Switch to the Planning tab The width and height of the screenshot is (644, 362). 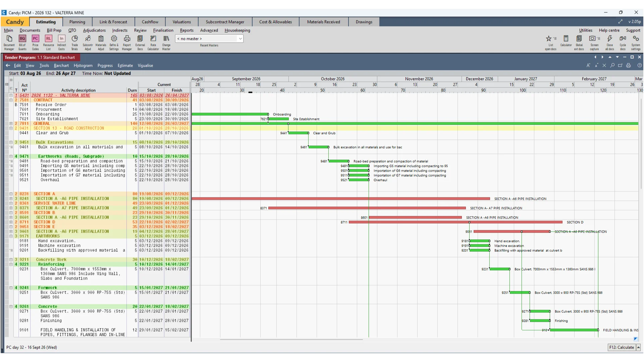click(x=77, y=22)
